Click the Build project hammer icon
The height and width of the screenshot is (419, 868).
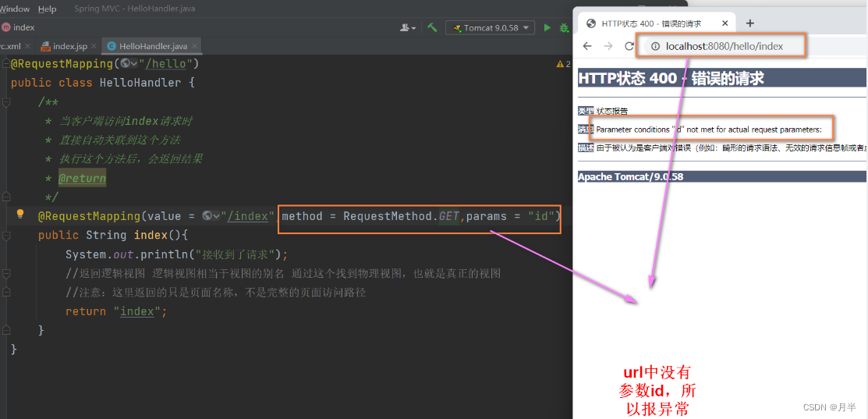433,27
